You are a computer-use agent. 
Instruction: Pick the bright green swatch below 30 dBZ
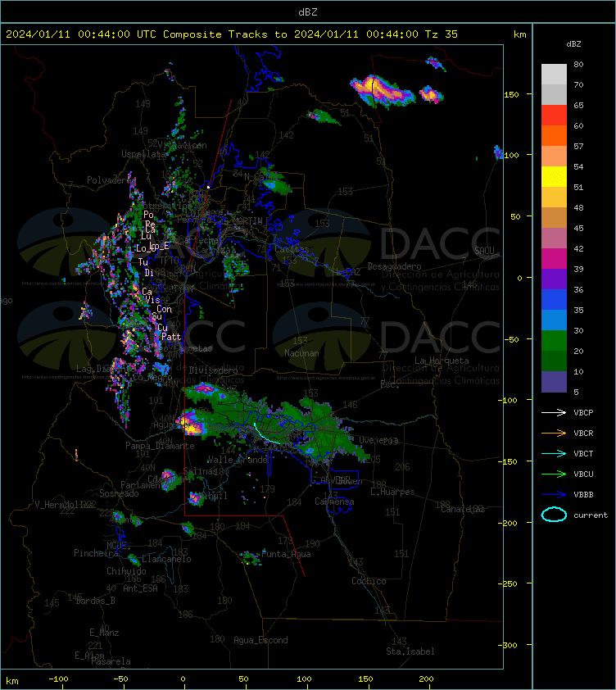[554, 340]
